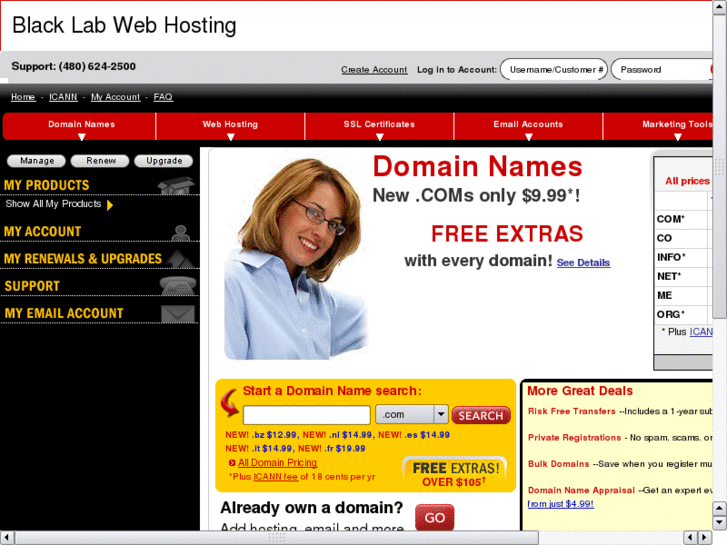Expand the SSL Certificates menu arrow
Viewport: 727px width, 545px height.
380,137
